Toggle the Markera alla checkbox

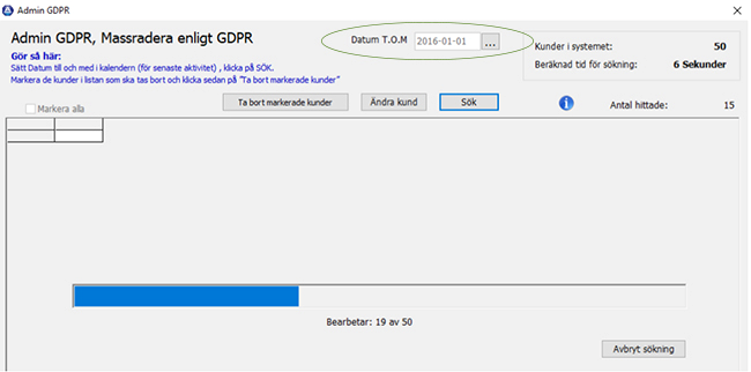point(30,109)
